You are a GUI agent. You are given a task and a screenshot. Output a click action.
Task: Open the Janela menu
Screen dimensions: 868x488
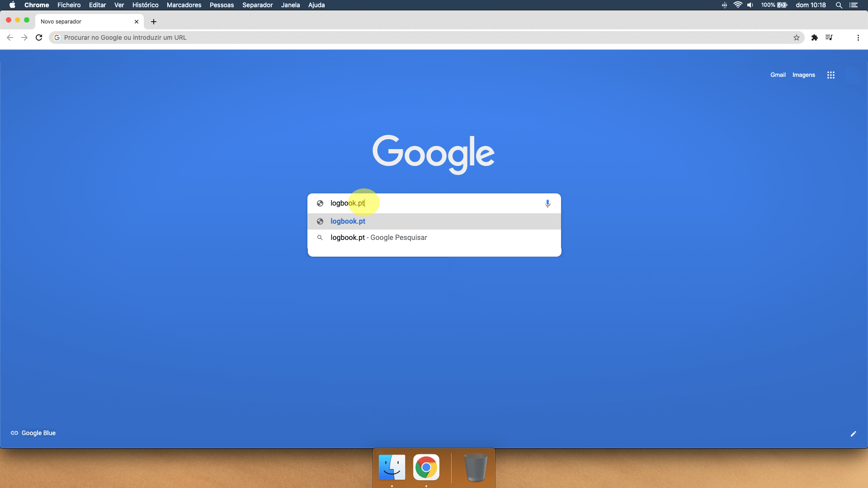coord(290,5)
